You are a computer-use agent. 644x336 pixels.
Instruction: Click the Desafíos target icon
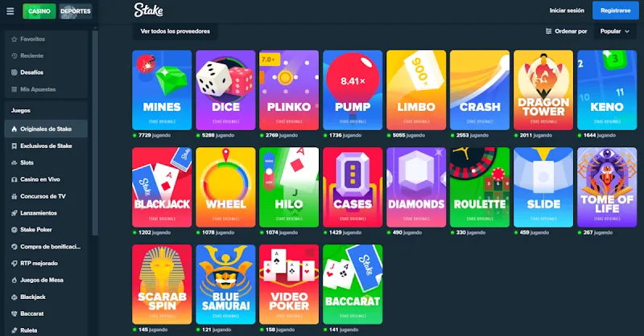(14, 72)
